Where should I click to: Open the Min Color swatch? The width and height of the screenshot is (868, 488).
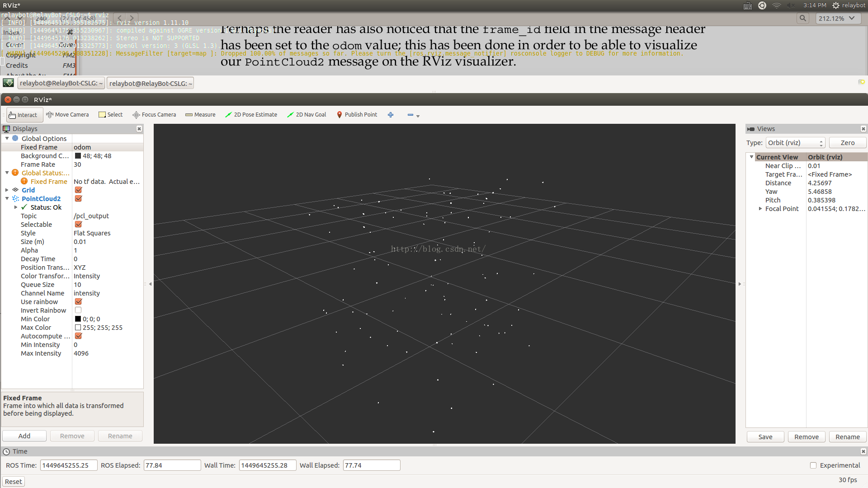click(x=78, y=319)
